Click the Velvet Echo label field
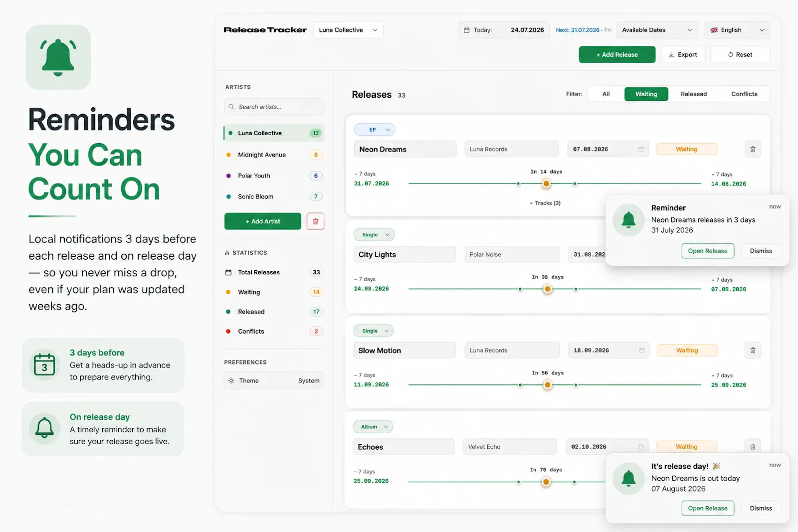Image resolution: width=798 pixels, height=532 pixels. click(x=510, y=447)
